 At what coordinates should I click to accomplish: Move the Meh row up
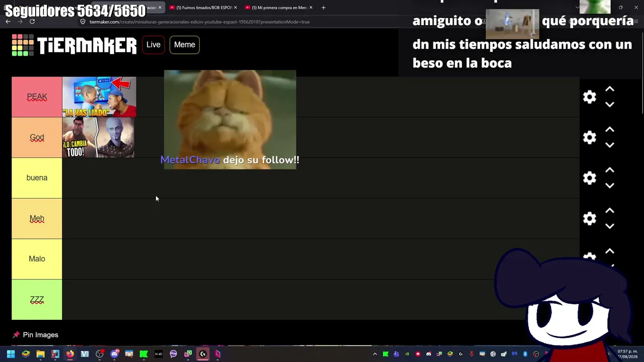[610, 211]
